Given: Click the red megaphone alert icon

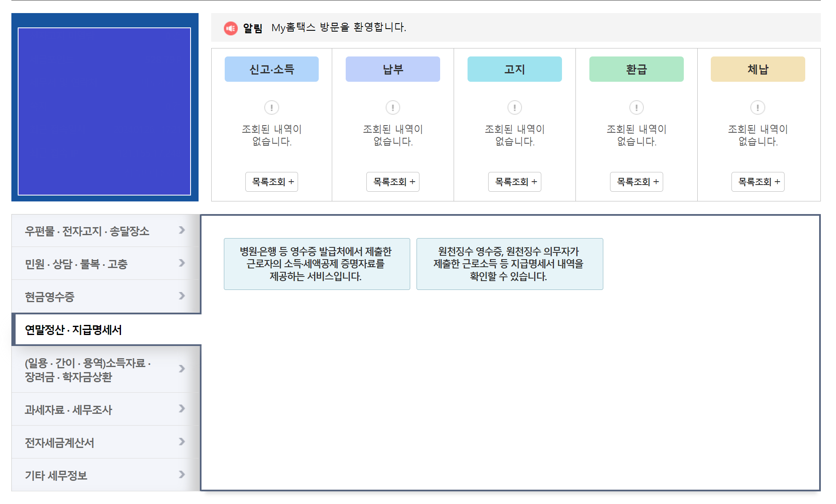Looking at the screenshot, I should (x=231, y=28).
